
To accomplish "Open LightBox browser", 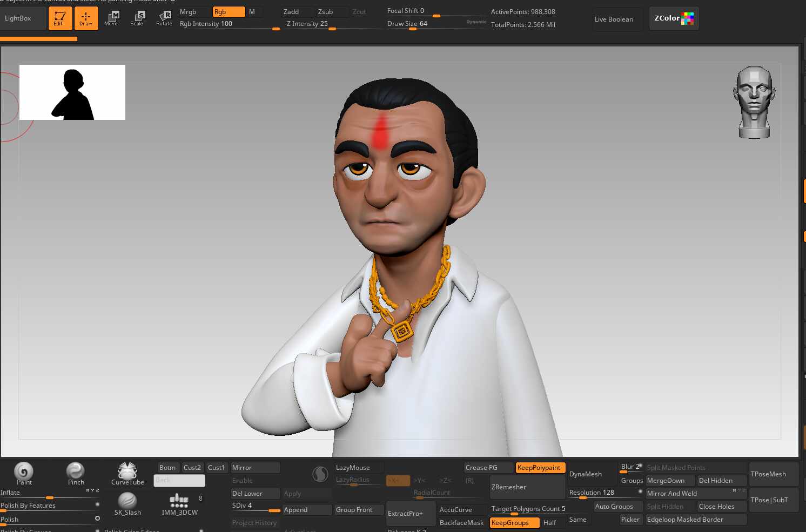I will click(23, 18).
